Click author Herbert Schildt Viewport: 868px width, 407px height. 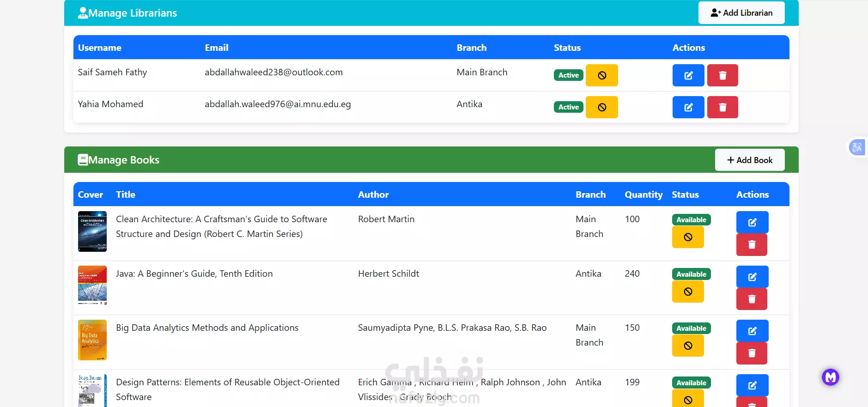[388, 274]
